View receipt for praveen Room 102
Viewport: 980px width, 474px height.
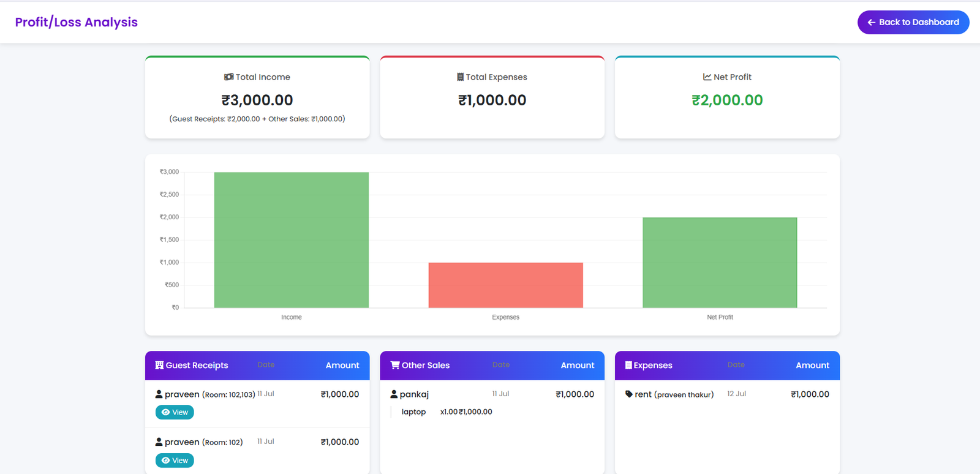click(x=175, y=461)
